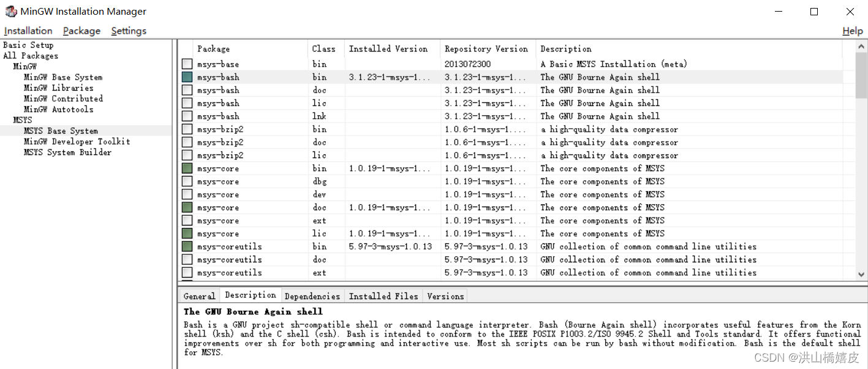Open the Help menu

853,31
